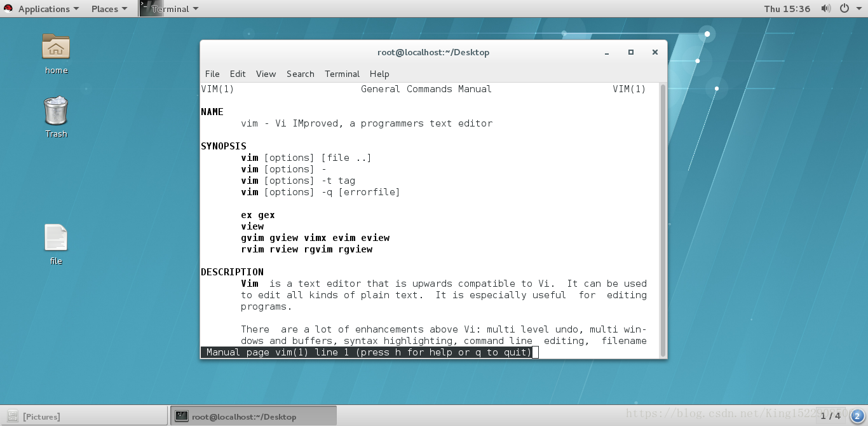Click the notification count badge showing 2
868x426 pixels.
pyautogui.click(x=856, y=416)
